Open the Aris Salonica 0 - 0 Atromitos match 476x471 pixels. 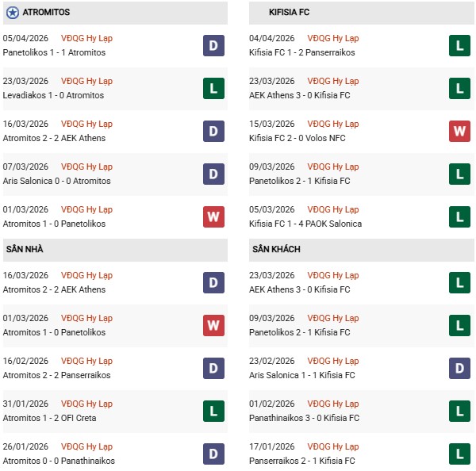[57, 181]
